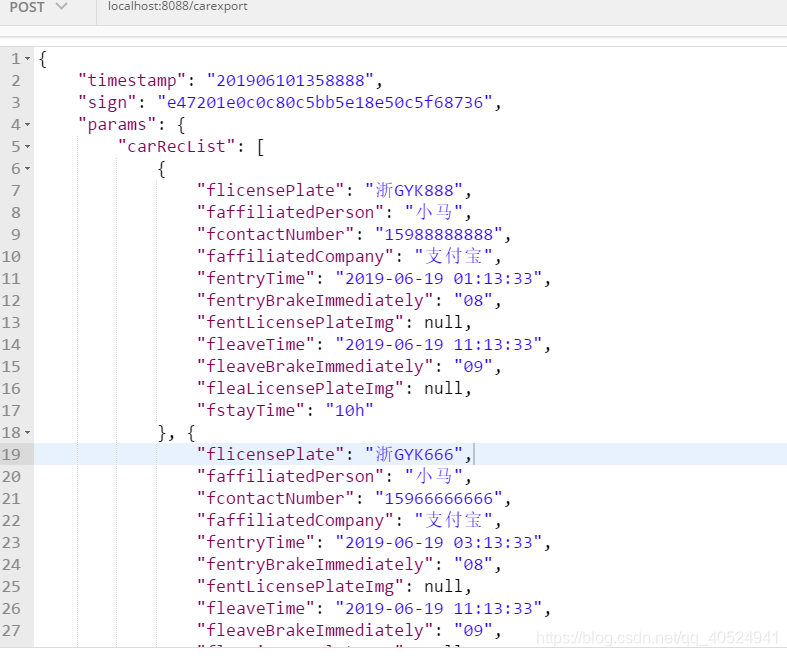Collapse the first car record on line 6
This screenshot has width=787, height=656.
coord(28,169)
